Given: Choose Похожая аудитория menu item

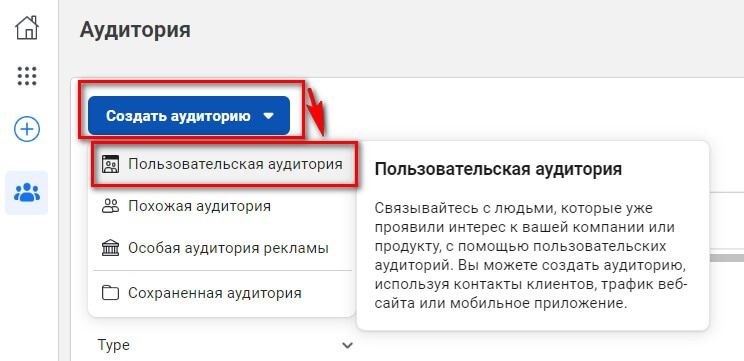Looking at the screenshot, I should [x=222, y=206].
